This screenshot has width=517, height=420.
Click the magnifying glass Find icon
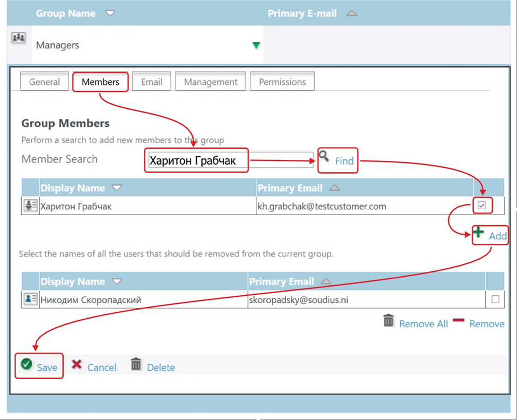click(x=324, y=157)
